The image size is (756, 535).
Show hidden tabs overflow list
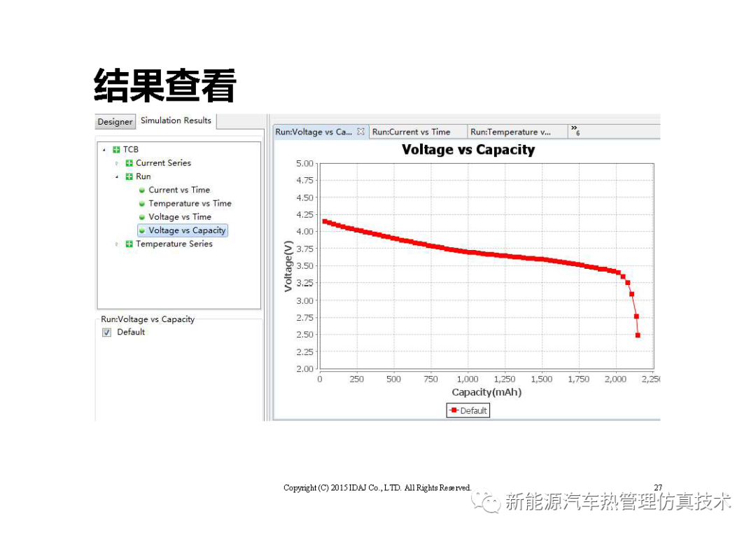(x=575, y=130)
